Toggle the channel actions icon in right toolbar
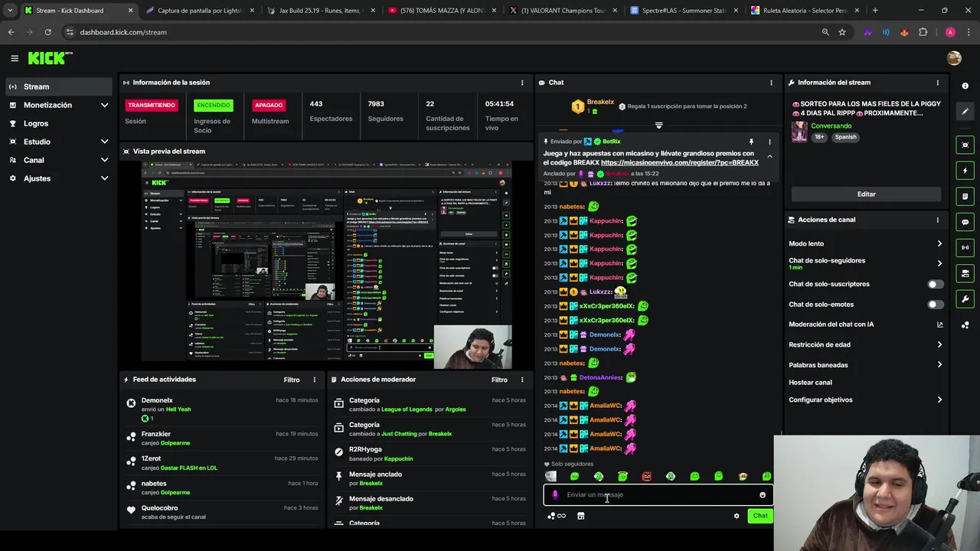 click(965, 273)
